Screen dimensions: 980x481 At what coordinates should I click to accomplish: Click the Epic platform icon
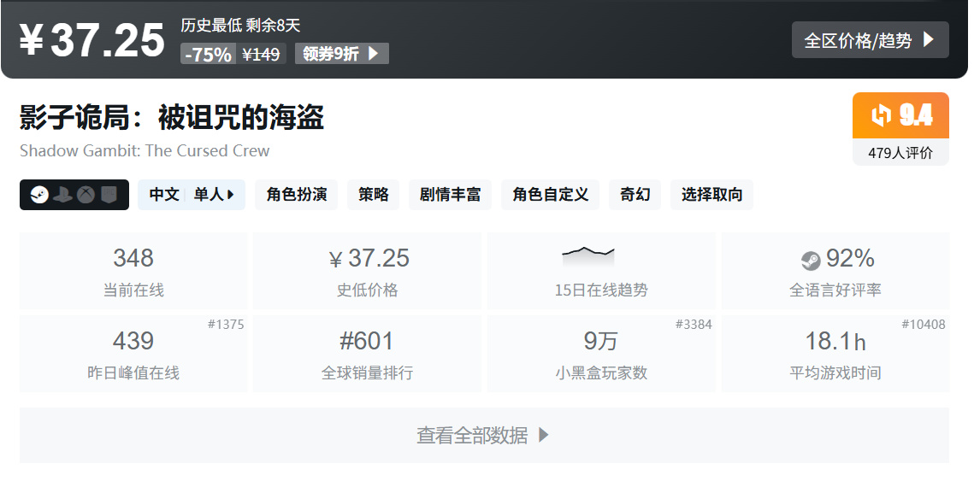(109, 195)
